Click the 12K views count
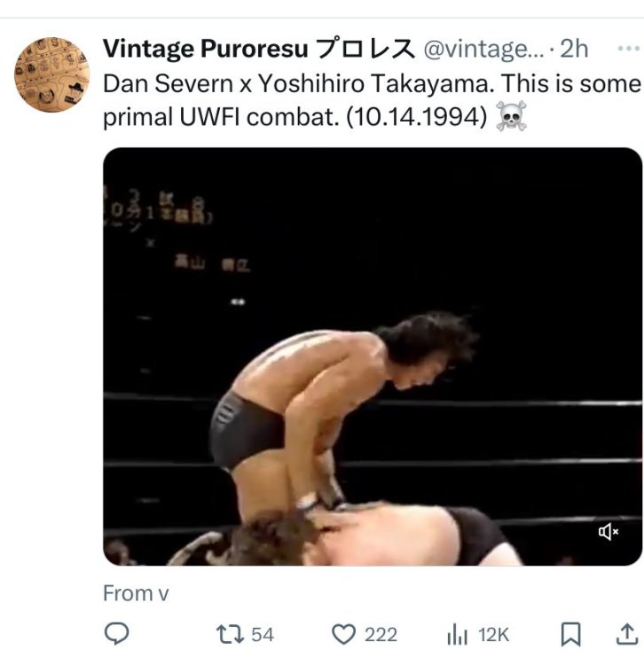Viewport: 644px width, 665px height. [x=493, y=634]
